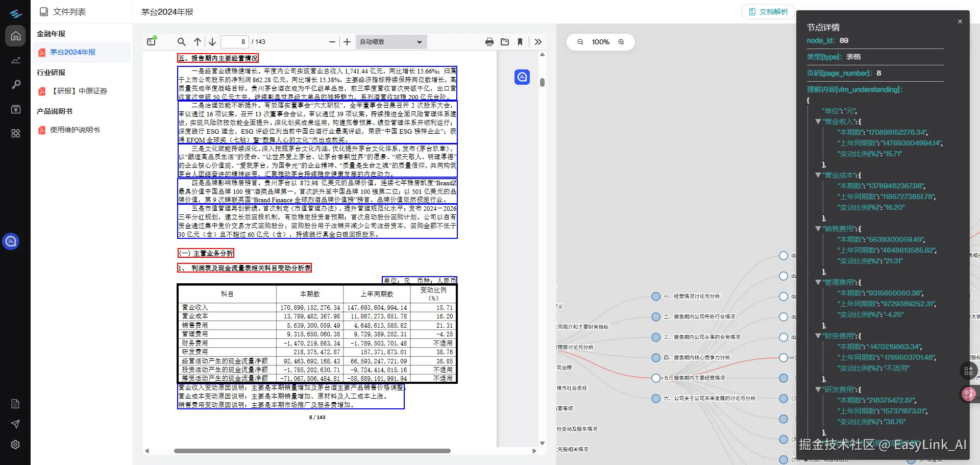
Task: Select mind map node label 一、经营情况讨论与分析
Action: point(692,297)
